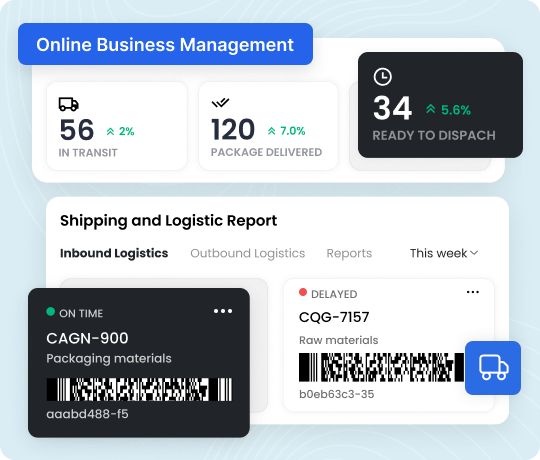The height and width of the screenshot is (460, 540).
Task: Click the 5.6% growth value
Action: 456,110
